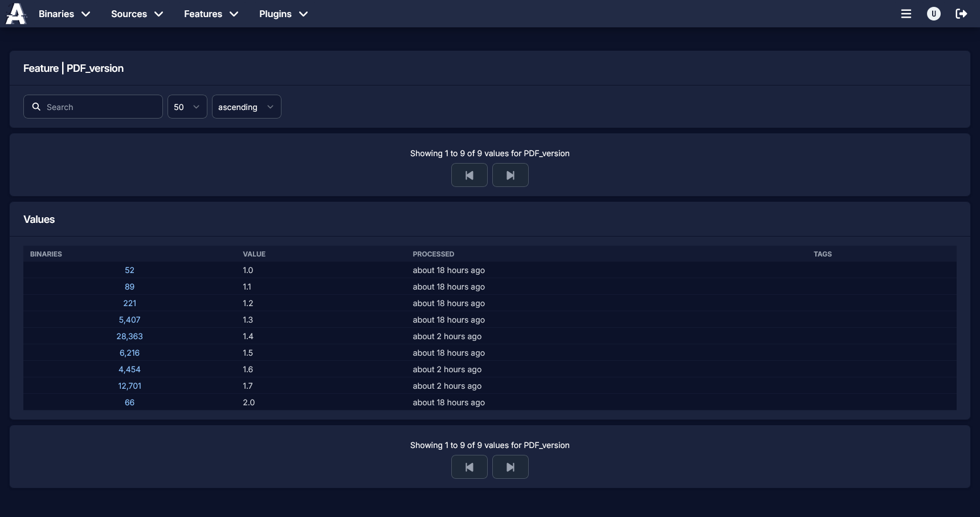The width and height of the screenshot is (980, 517).
Task: Click the bottom skip-to-last-page icon
Action: coord(510,467)
